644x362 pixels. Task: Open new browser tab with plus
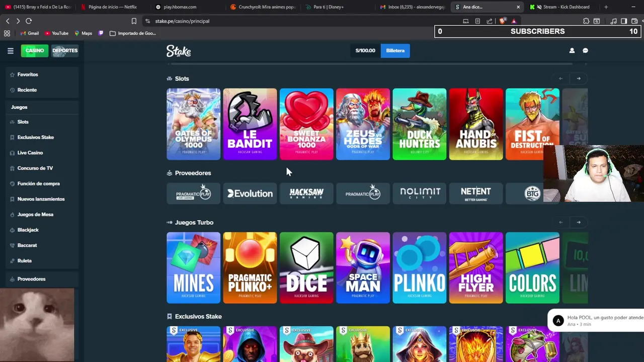tap(606, 7)
